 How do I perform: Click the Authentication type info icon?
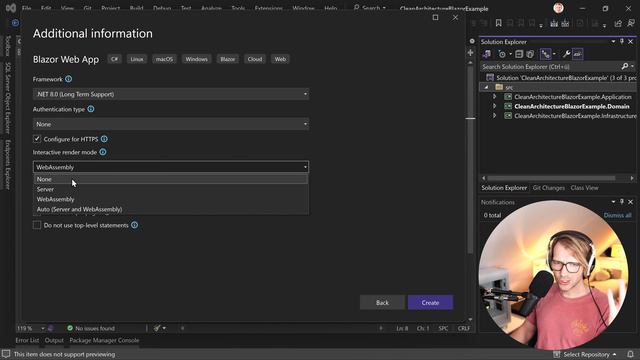click(x=91, y=109)
